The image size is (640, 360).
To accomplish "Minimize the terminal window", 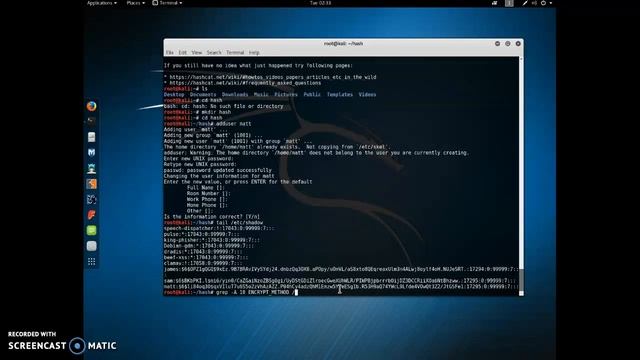I will click(497, 44).
